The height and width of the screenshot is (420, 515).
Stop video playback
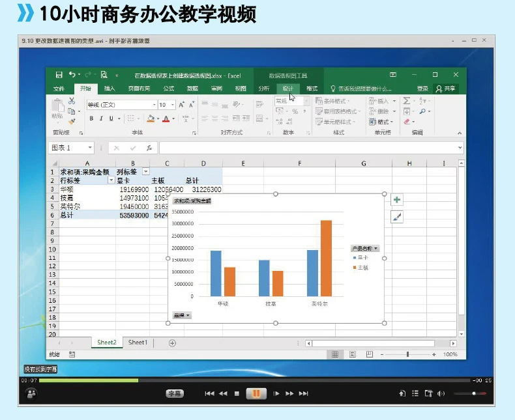point(237,393)
